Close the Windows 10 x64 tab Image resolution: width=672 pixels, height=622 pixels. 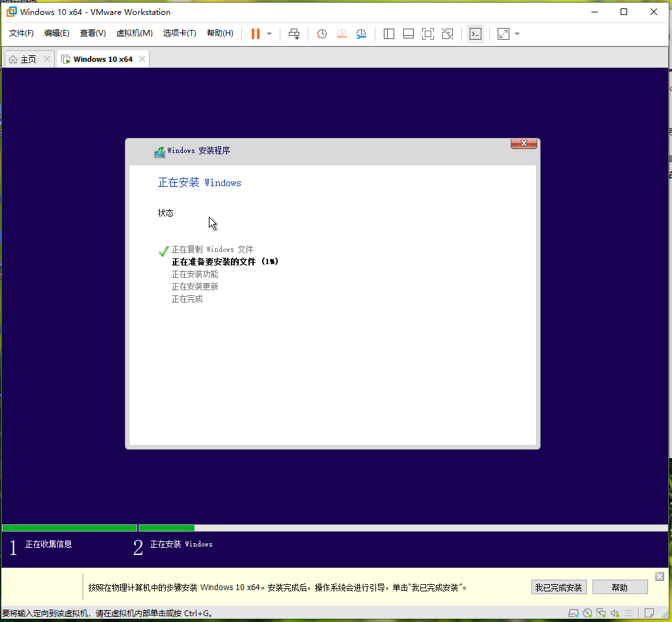tap(142, 59)
